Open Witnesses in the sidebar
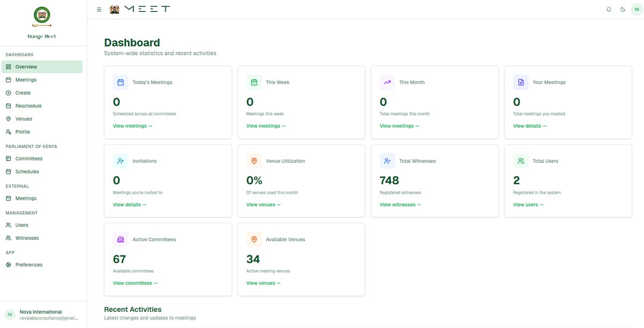Viewport: 644px width, 328px height. [42, 238]
